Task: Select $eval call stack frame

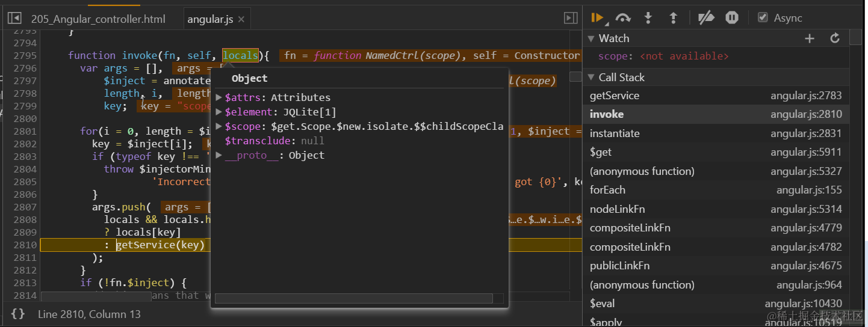Action: [x=716, y=304]
